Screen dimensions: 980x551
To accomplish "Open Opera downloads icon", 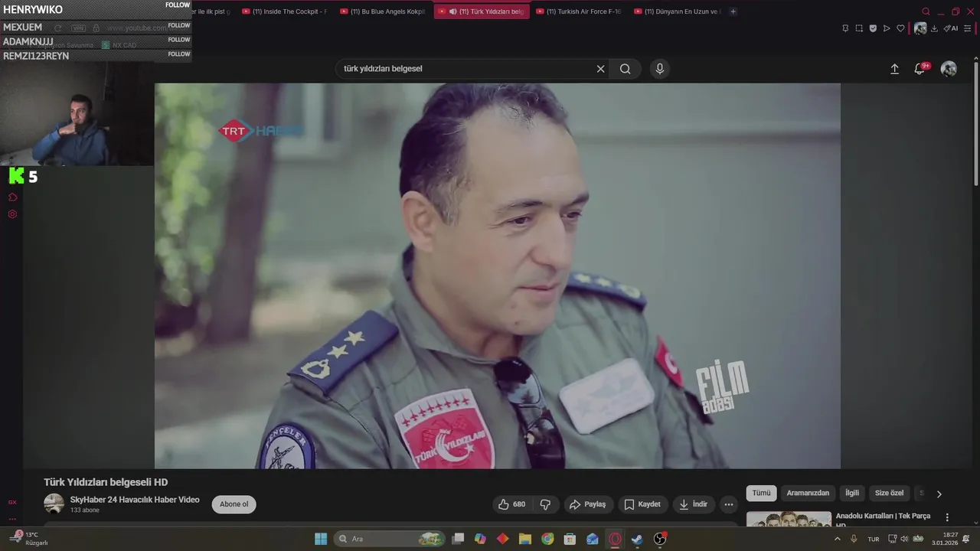I will click(934, 28).
